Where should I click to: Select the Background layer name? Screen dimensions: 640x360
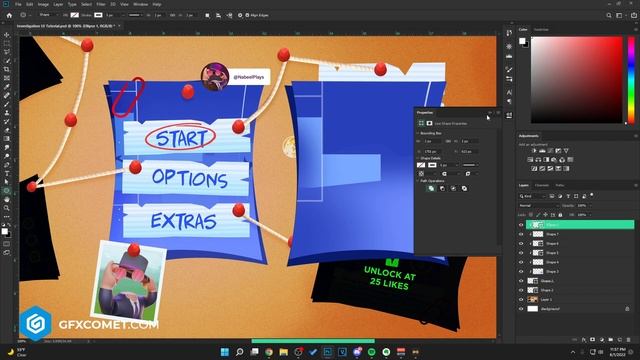point(551,309)
